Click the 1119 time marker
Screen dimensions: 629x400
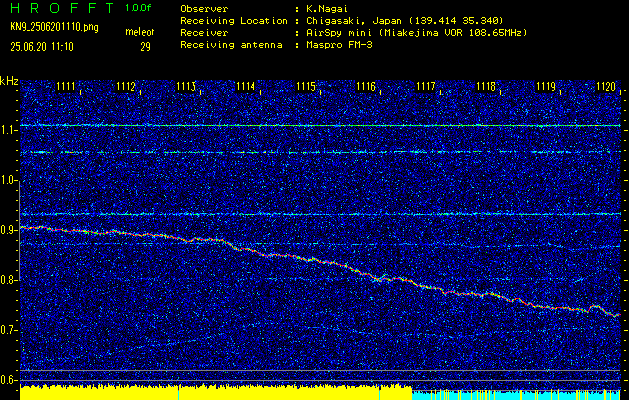(546, 86)
